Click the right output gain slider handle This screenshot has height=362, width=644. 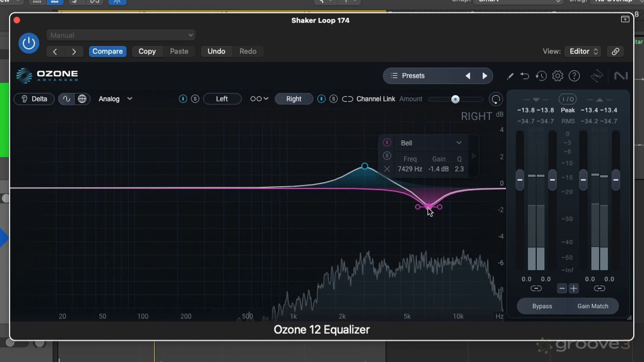(x=616, y=180)
